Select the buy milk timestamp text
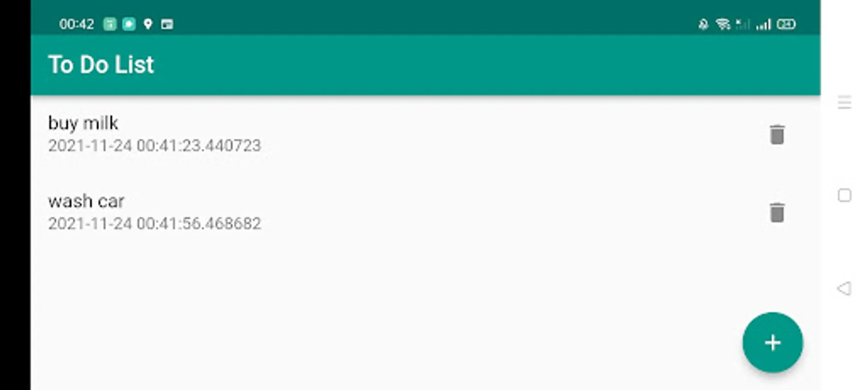The width and height of the screenshot is (868, 390). (x=154, y=146)
